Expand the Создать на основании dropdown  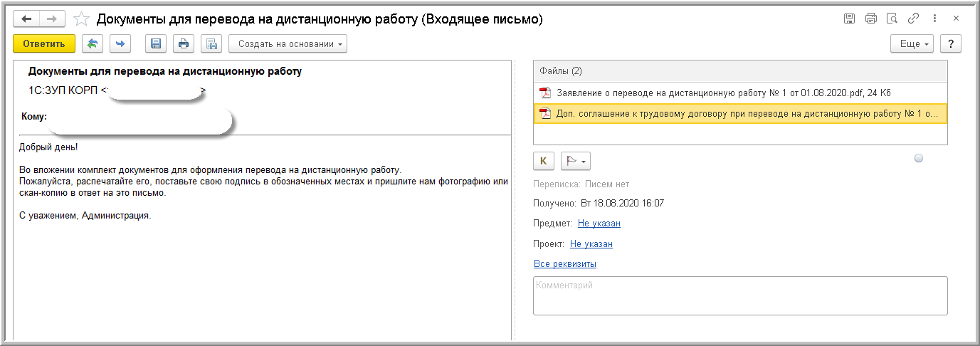click(288, 44)
